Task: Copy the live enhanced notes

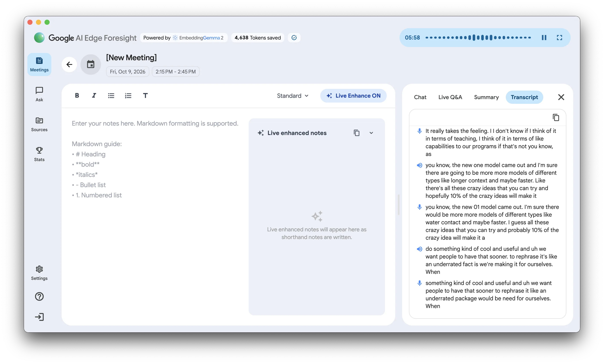Action: click(x=357, y=133)
